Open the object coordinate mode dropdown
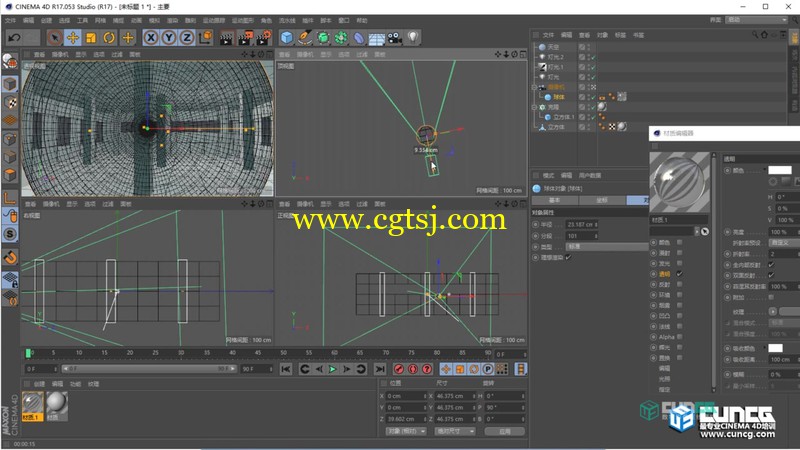Viewport: 800px width, 450px height. click(406, 431)
